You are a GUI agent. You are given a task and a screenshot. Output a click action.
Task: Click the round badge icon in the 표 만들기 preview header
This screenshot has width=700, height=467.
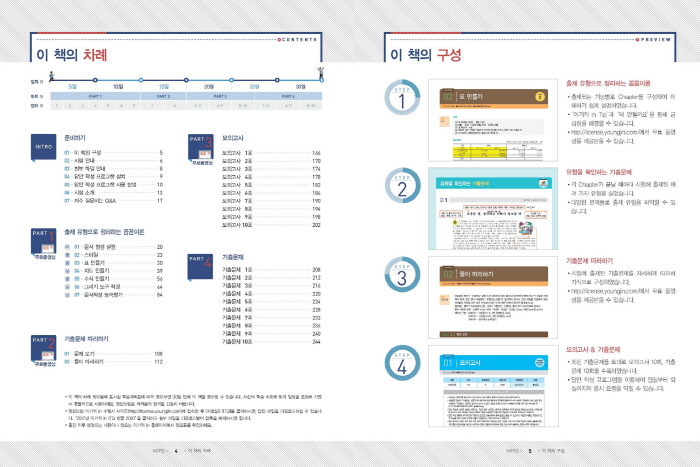point(540,96)
